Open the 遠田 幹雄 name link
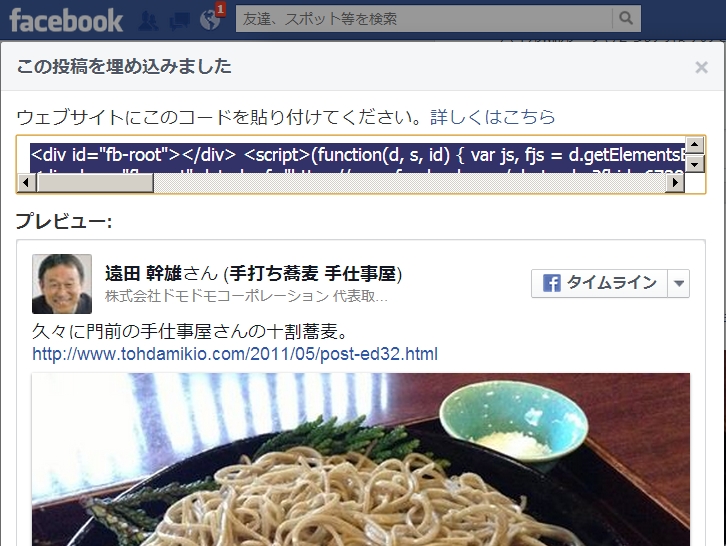 pyautogui.click(x=143, y=273)
